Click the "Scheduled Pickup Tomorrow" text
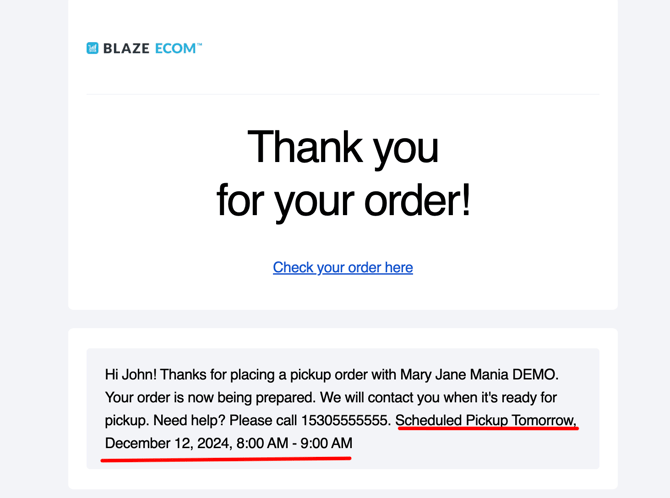This screenshot has width=670, height=498. [486, 420]
